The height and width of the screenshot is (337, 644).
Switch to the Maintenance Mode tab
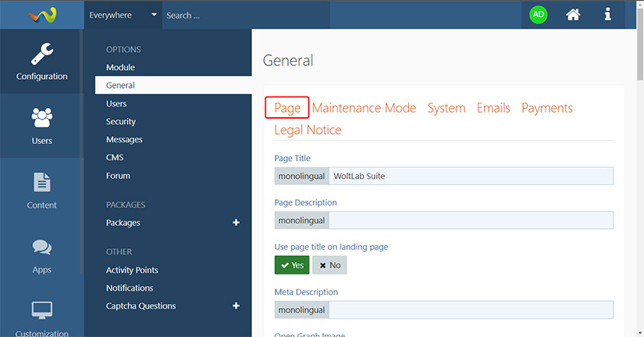(x=364, y=108)
